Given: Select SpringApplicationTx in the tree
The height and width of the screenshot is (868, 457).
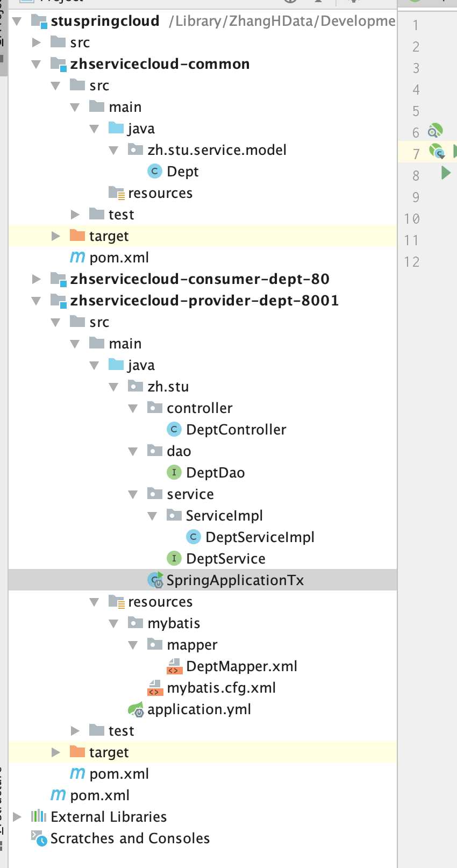Looking at the screenshot, I should coord(235,580).
